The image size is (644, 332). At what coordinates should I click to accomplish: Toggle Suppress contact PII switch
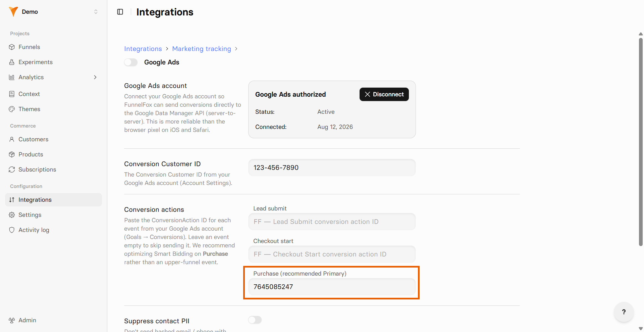point(255,320)
